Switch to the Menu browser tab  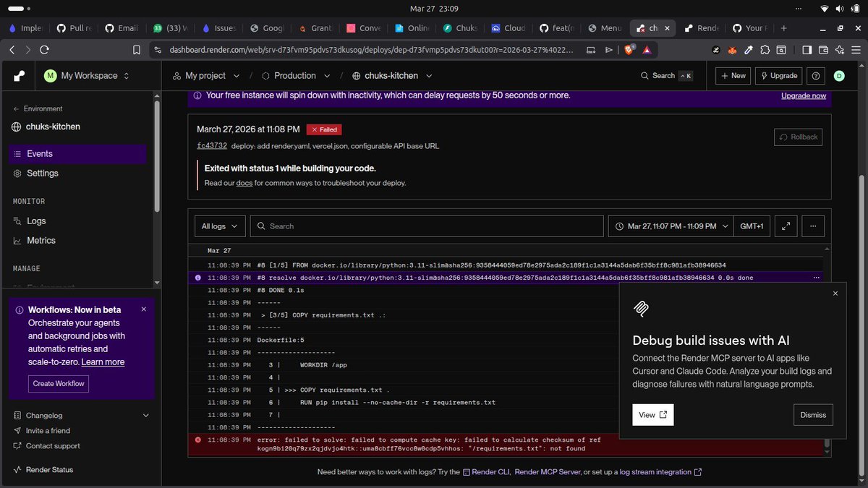(x=606, y=28)
